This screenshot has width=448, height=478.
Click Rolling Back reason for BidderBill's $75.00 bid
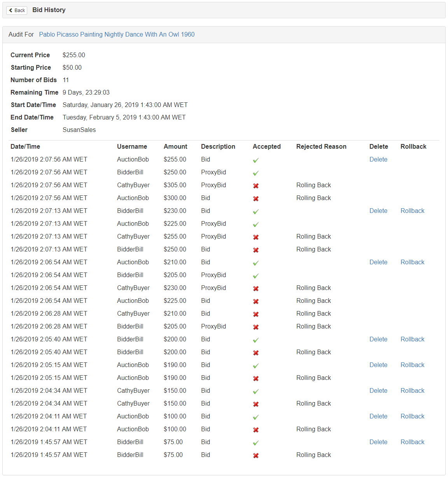pyautogui.click(x=313, y=455)
